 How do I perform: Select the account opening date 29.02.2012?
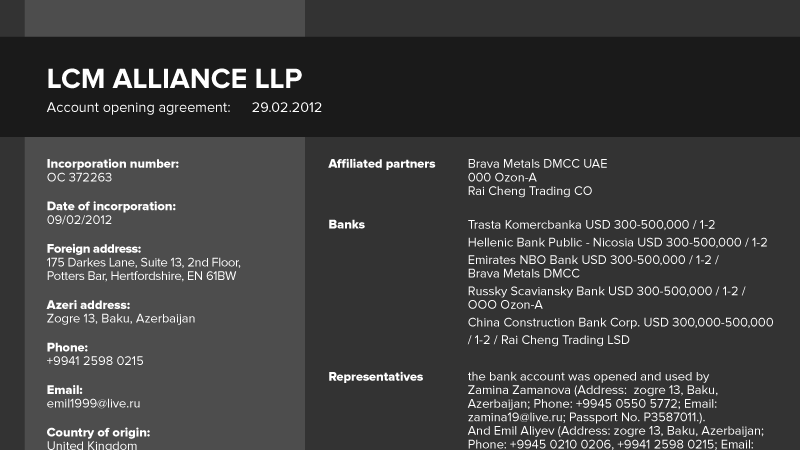click(286, 107)
